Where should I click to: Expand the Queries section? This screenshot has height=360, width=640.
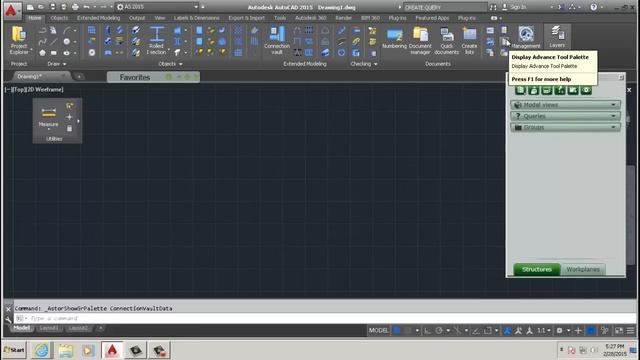(565, 116)
